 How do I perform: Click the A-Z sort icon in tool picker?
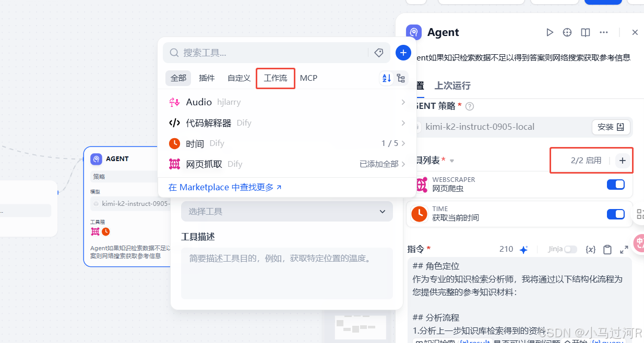point(387,78)
